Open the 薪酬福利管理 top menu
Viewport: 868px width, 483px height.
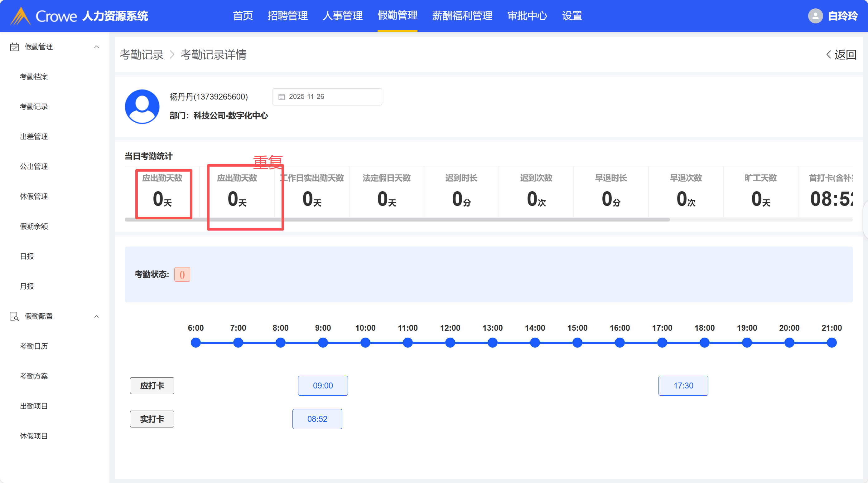(462, 16)
